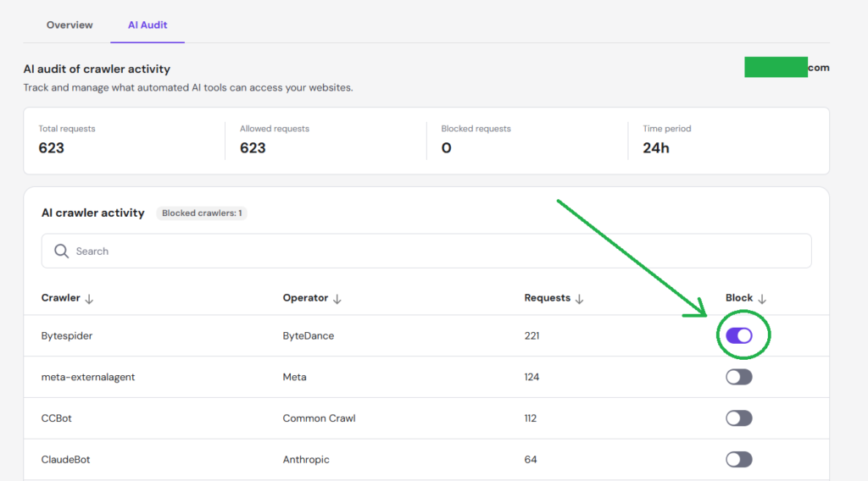The height and width of the screenshot is (481, 868).
Task: Select the Allowed requests stat card
Action: [x=325, y=141]
